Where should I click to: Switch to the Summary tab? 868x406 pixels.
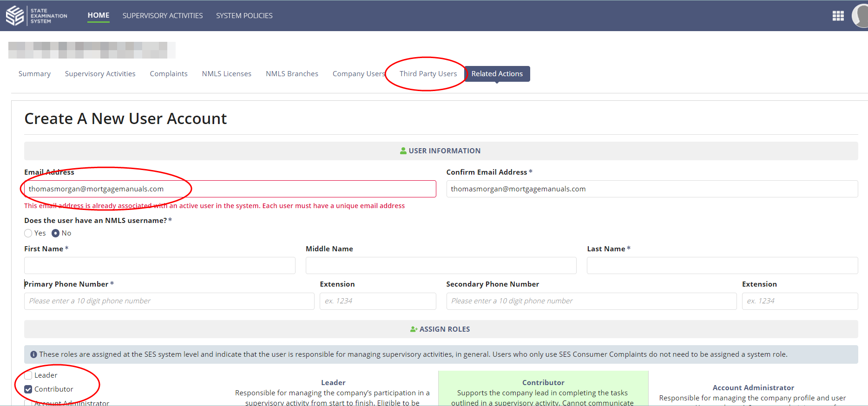coord(34,74)
